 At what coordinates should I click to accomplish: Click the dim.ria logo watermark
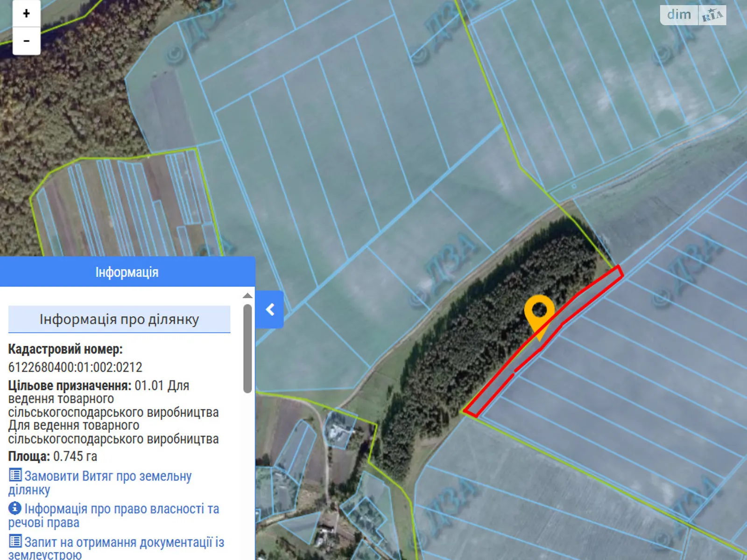[693, 15]
